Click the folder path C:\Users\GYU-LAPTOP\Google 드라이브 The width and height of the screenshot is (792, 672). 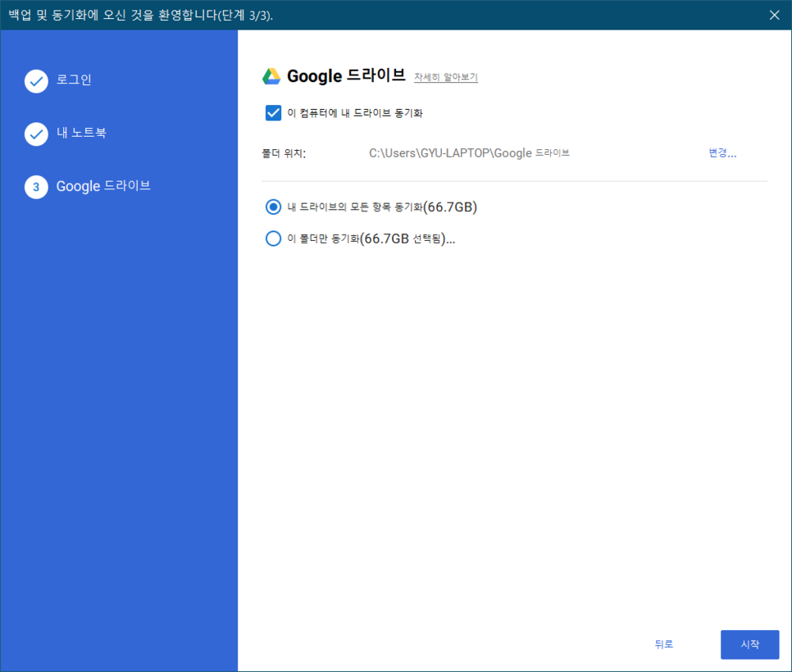[x=469, y=153]
